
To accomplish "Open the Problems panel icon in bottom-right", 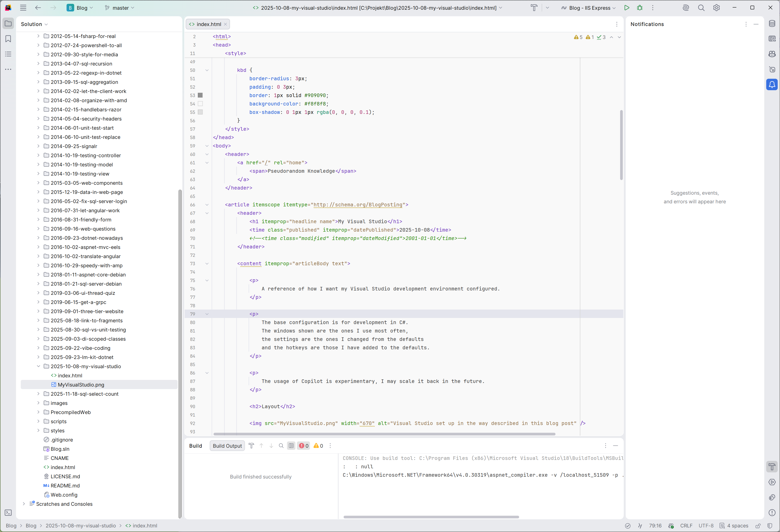I will pyautogui.click(x=772, y=513).
